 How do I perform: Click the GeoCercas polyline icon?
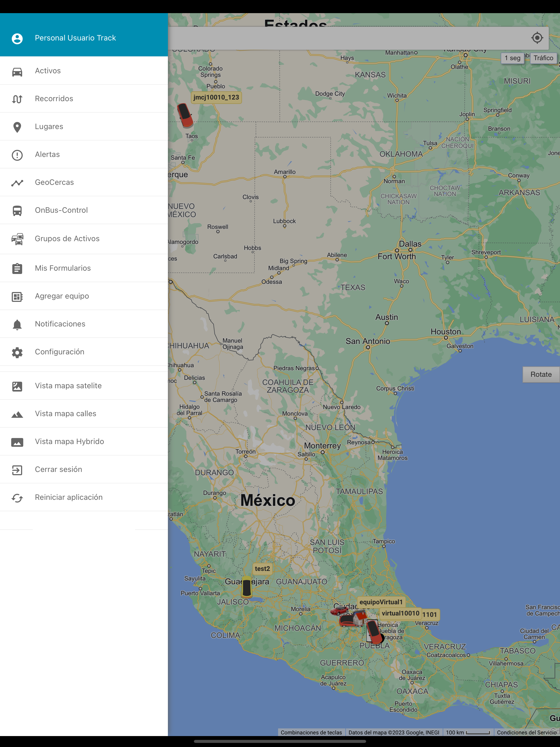tap(17, 183)
